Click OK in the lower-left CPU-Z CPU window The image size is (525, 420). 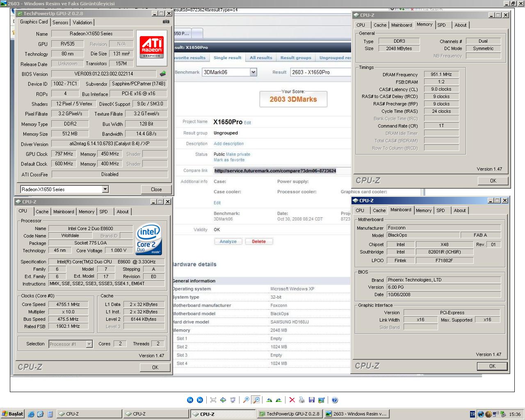pyautogui.click(x=155, y=367)
